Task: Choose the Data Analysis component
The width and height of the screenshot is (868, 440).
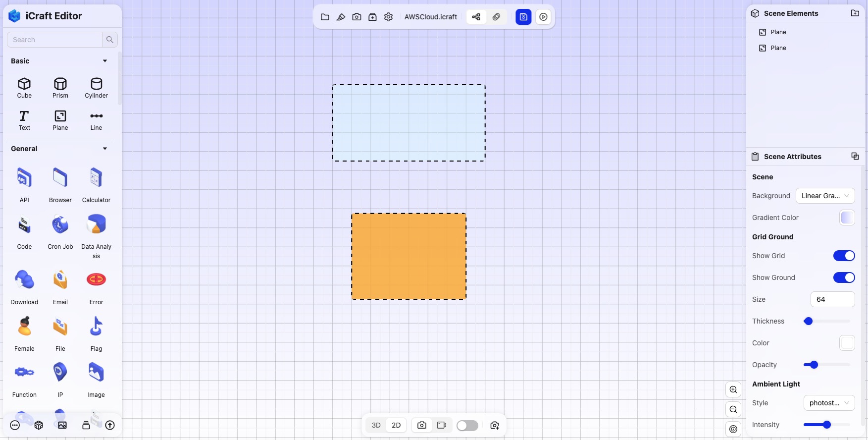Action: pyautogui.click(x=96, y=237)
